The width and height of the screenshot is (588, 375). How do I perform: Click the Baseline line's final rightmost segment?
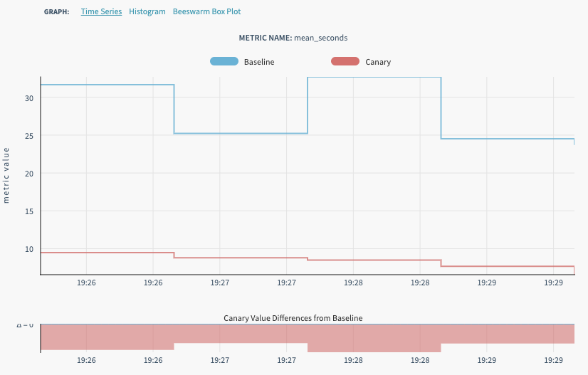(507, 139)
